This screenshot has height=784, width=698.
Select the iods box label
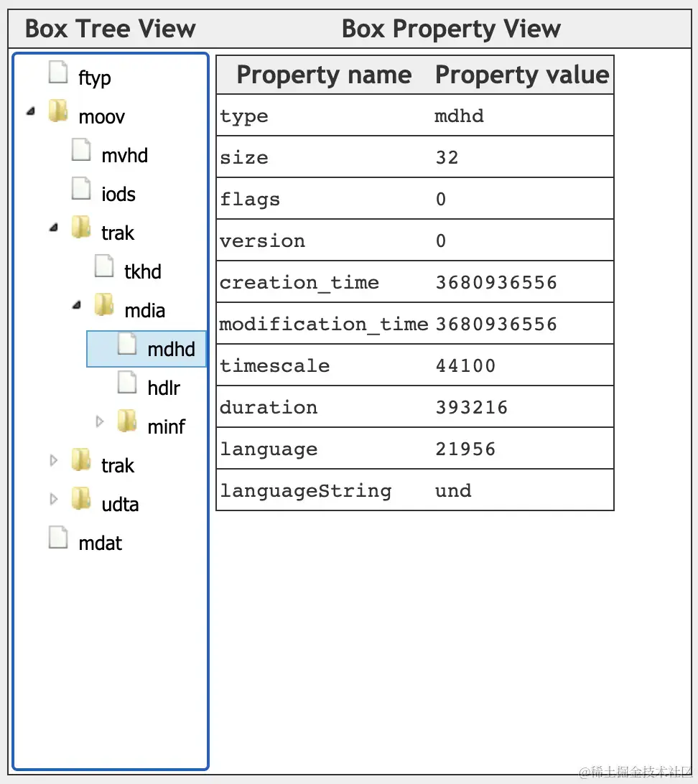(x=118, y=194)
